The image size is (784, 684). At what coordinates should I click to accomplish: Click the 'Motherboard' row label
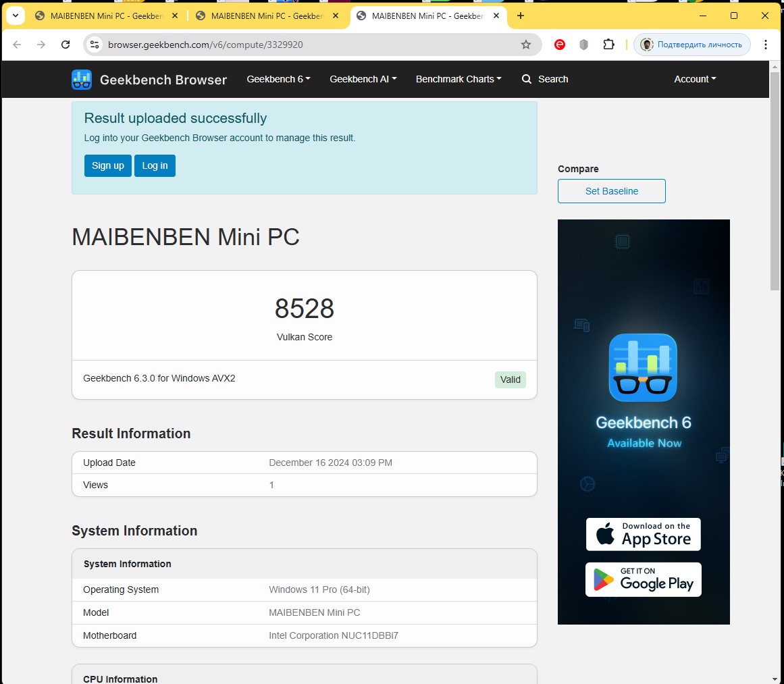click(x=109, y=635)
